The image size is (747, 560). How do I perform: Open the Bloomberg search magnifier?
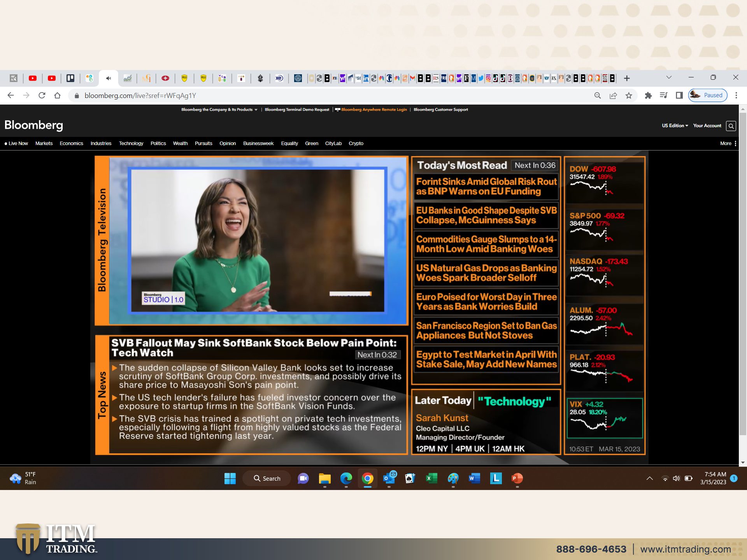click(731, 126)
